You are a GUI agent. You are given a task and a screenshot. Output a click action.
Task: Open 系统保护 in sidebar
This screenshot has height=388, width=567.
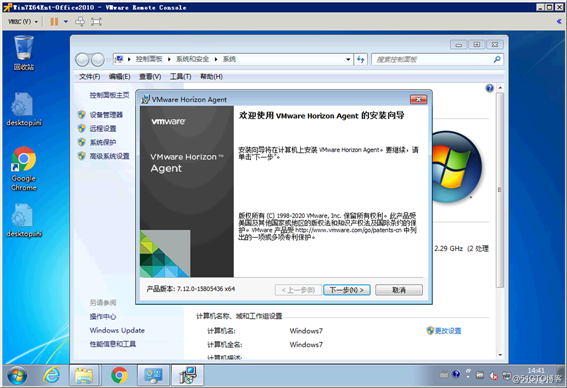point(103,142)
